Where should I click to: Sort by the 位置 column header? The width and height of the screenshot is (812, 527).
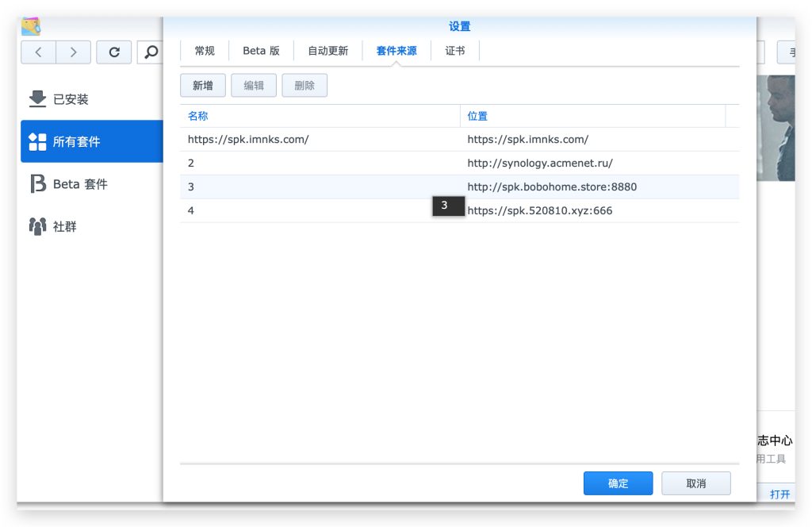pyautogui.click(x=592, y=116)
